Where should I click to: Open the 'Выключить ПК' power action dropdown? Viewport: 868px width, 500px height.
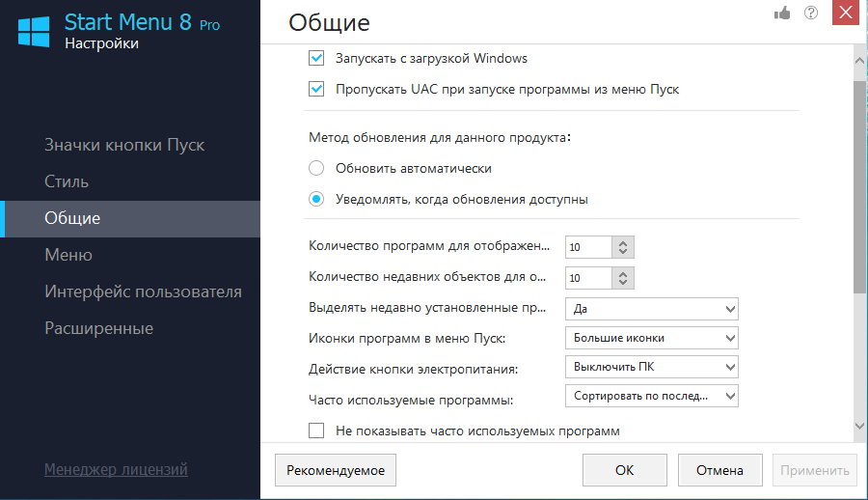pyautogui.click(x=652, y=367)
